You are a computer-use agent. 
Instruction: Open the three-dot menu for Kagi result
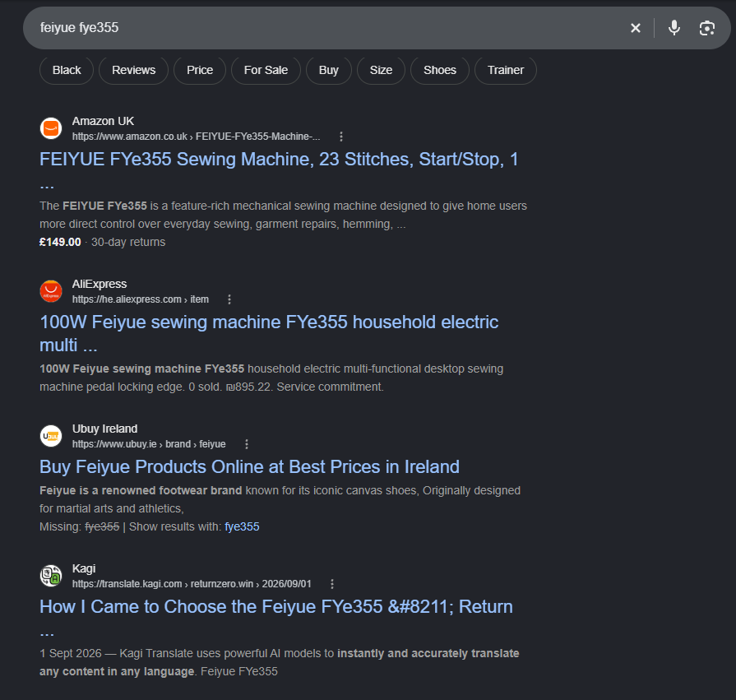pos(332,584)
